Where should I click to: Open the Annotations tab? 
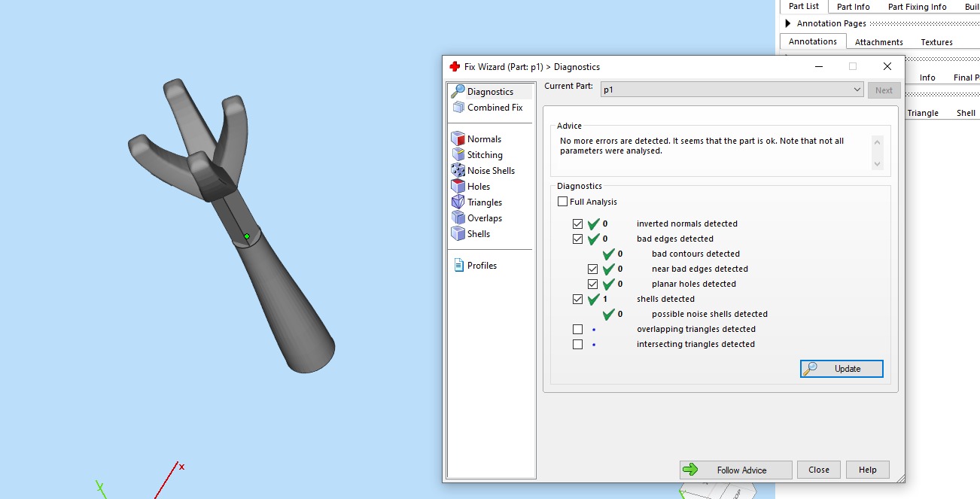812,41
